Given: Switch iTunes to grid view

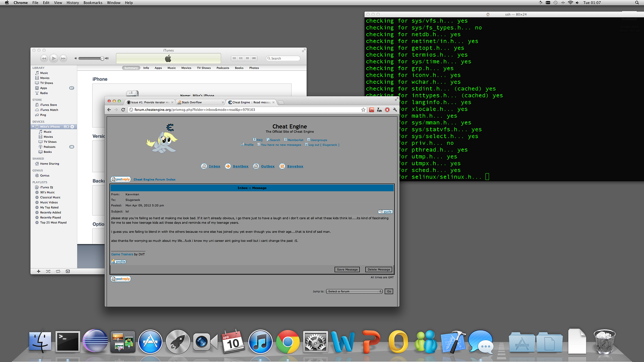Looking at the screenshot, I should coord(247,58).
